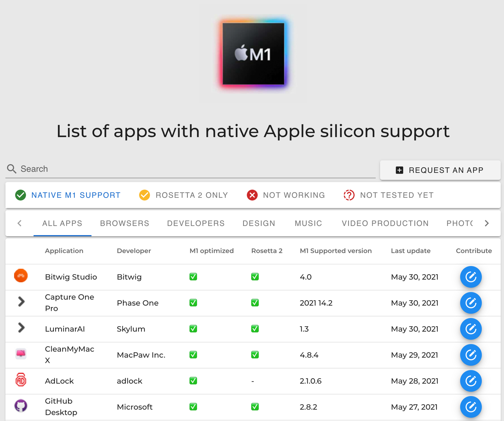Enable the Not Tested Yet filter

click(388, 195)
